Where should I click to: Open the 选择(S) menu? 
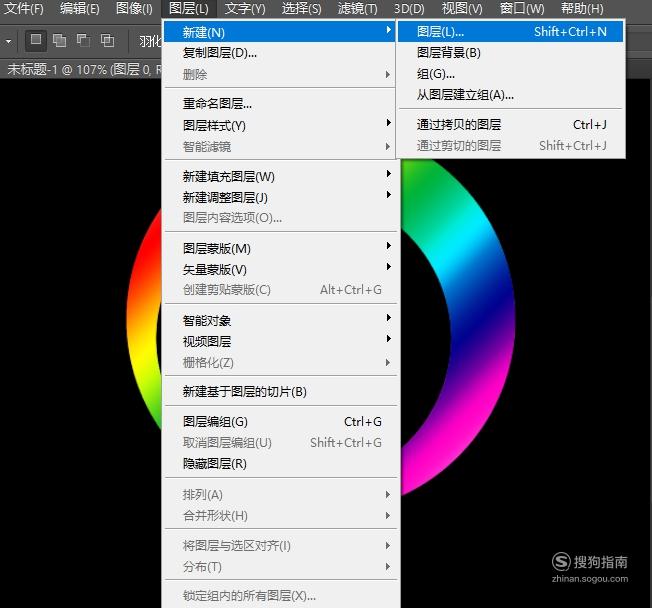pos(301,8)
